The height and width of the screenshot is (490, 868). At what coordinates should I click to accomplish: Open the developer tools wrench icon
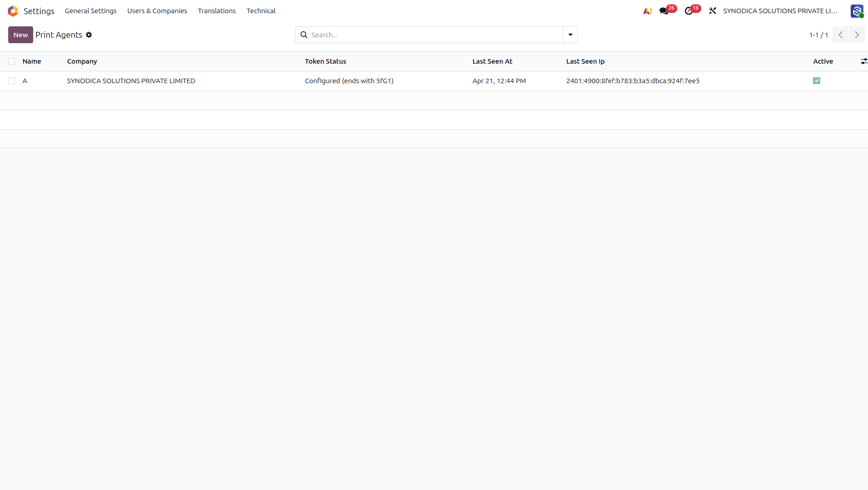point(712,11)
